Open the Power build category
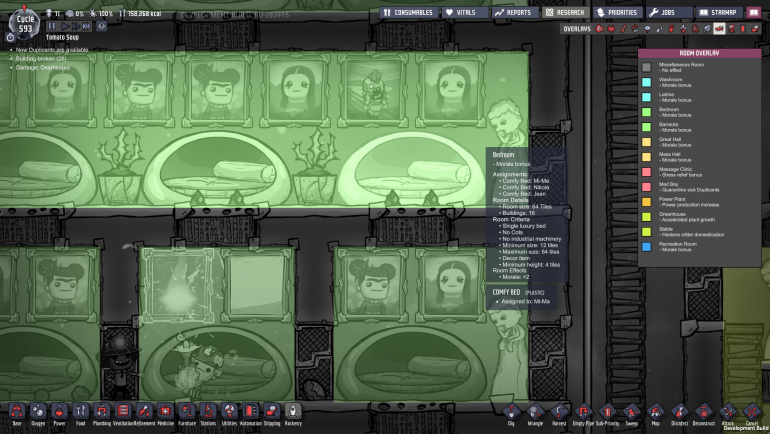This screenshot has width=770, height=434. click(x=59, y=411)
